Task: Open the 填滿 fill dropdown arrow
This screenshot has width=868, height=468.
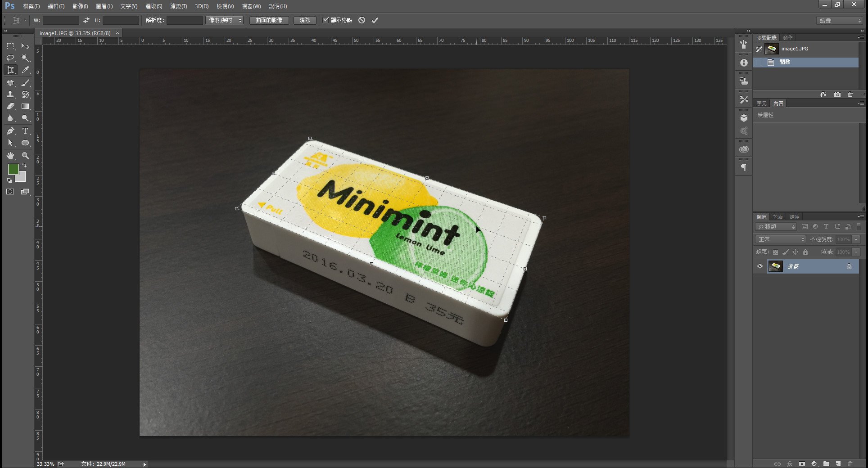Action: [856, 252]
